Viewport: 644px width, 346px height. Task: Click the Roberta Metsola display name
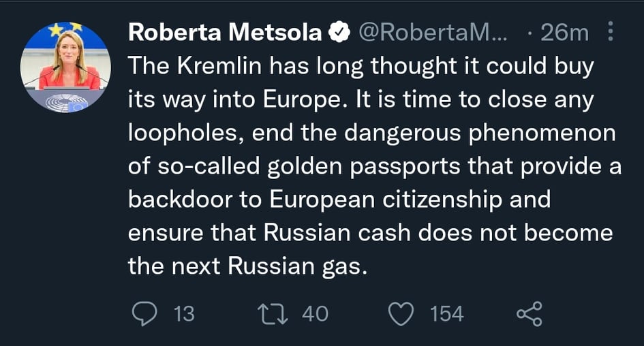(225, 32)
